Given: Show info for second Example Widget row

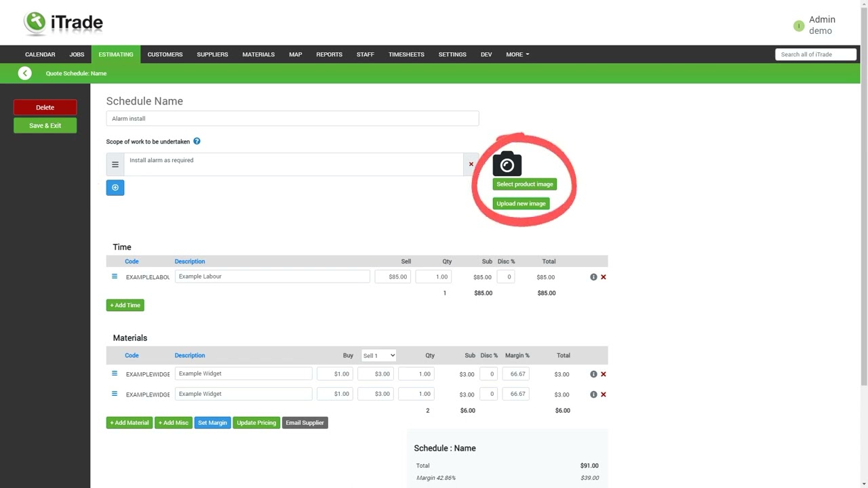Looking at the screenshot, I should click(x=593, y=394).
